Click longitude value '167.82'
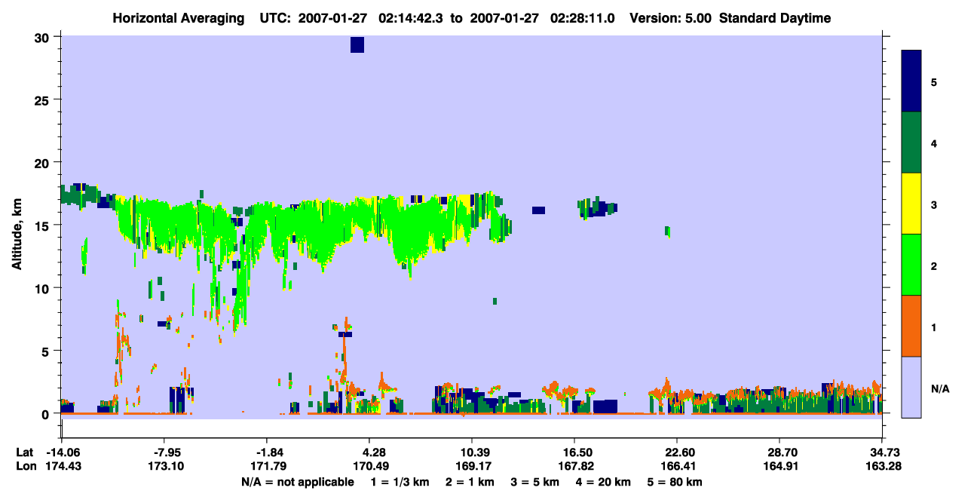The image size is (980, 503). [x=574, y=467]
